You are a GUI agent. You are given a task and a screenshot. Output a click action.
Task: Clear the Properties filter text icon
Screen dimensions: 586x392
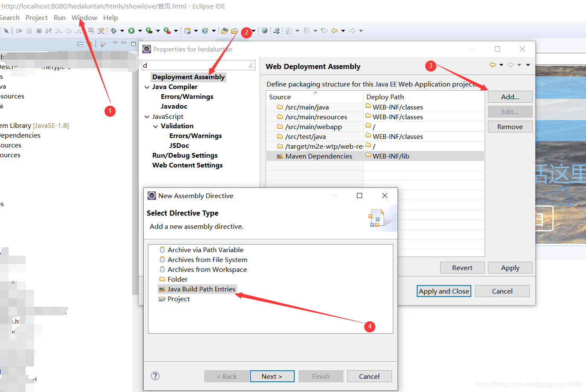[251, 65]
